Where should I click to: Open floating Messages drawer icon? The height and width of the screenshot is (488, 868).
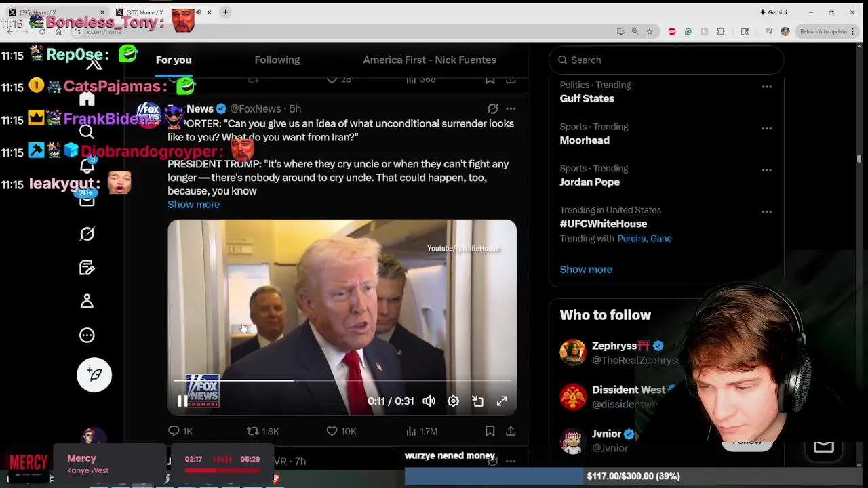pos(823,446)
